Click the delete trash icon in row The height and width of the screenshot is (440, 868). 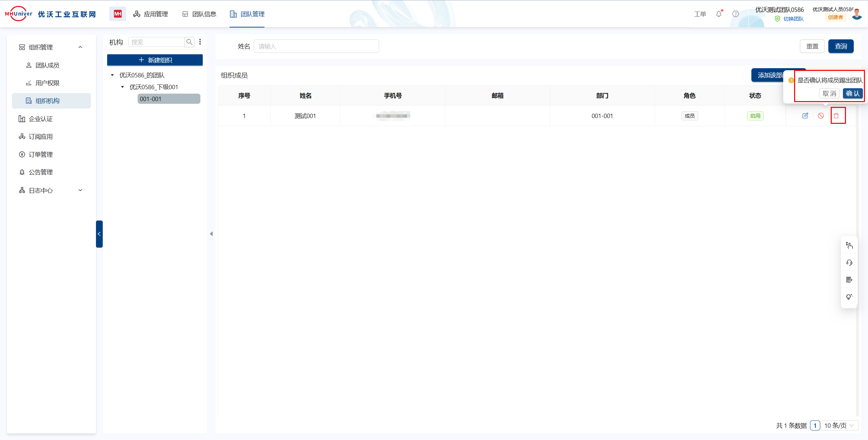pos(836,116)
